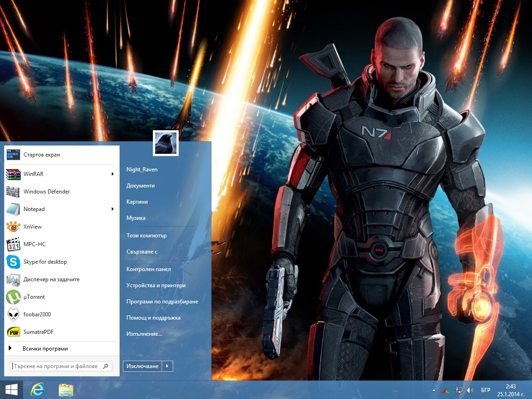
Task: Open Устройства и принтери
Action: pos(156,285)
